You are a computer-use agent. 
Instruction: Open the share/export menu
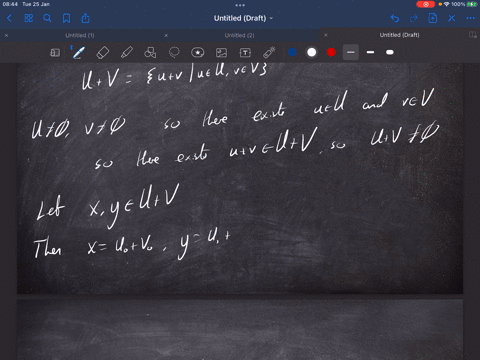click(86, 18)
